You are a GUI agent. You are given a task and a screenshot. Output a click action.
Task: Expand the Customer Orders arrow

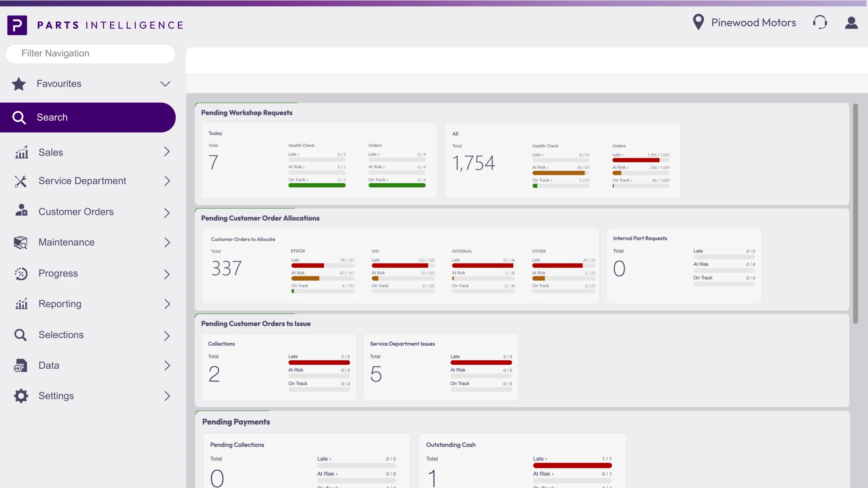166,212
